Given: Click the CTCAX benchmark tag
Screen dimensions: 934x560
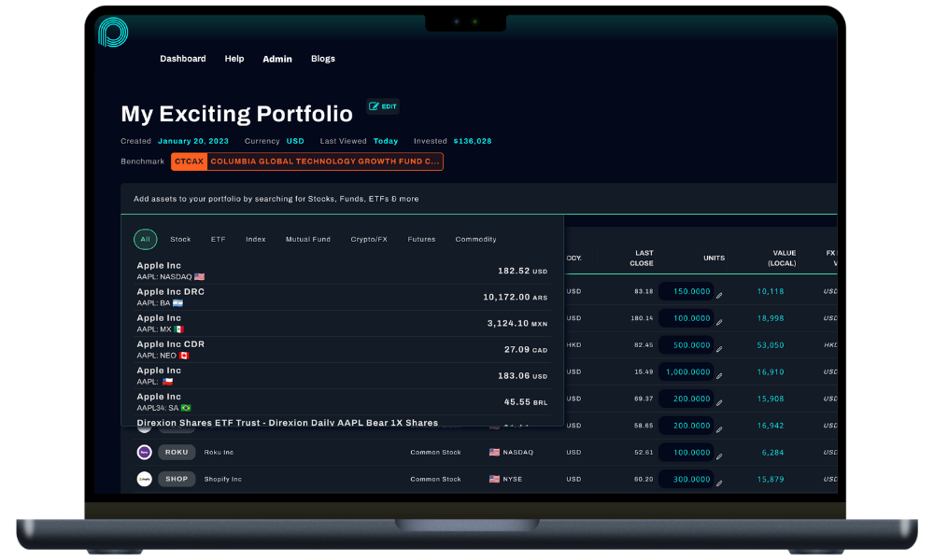Looking at the screenshot, I should tap(190, 161).
